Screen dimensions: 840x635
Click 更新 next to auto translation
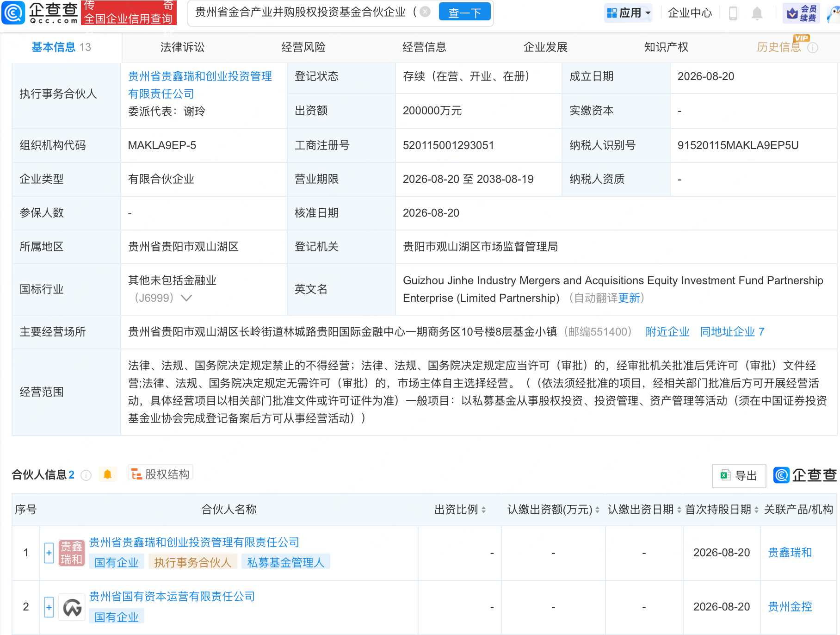[x=629, y=298]
